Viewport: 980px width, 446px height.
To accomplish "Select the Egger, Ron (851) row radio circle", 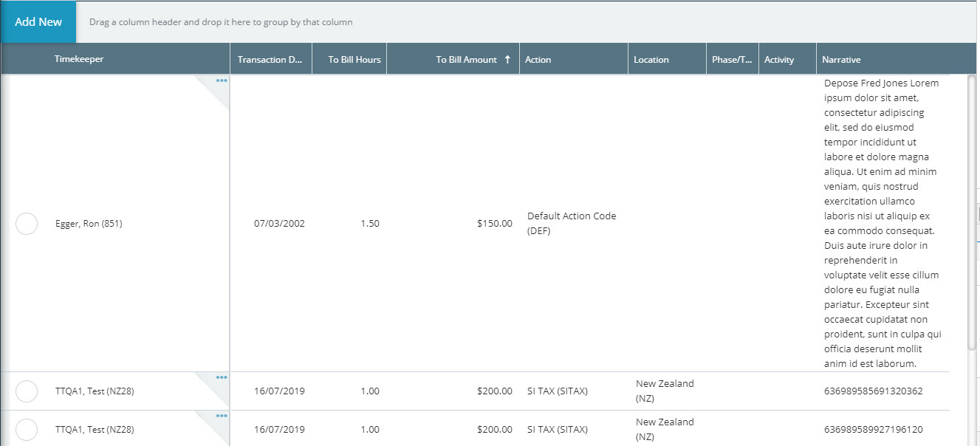I will (x=27, y=224).
